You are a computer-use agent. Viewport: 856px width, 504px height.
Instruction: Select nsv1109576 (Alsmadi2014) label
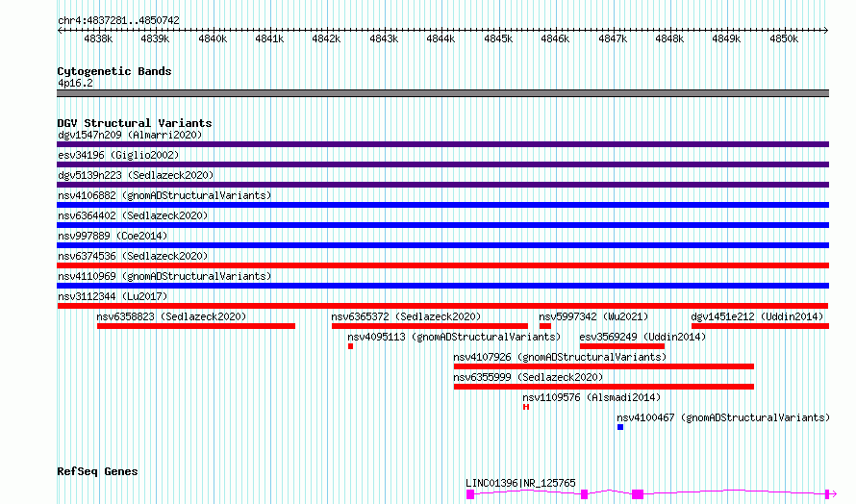click(x=592, y=397)
